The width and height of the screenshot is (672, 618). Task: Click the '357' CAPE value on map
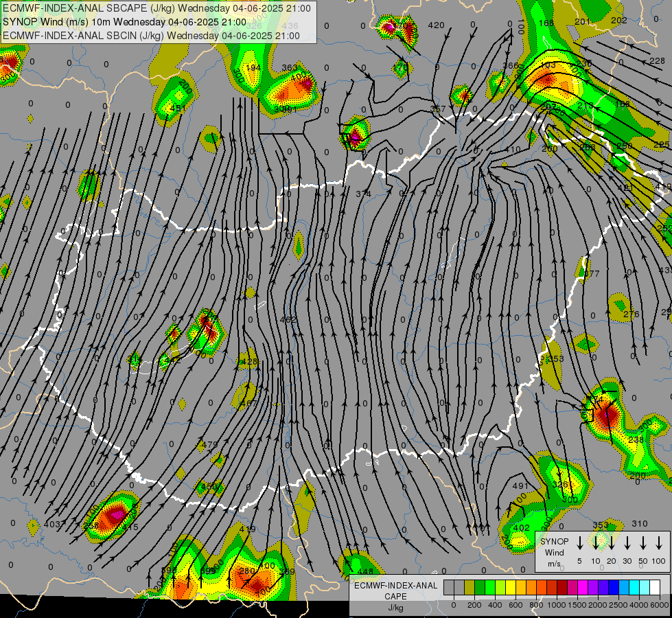(437, 108)
